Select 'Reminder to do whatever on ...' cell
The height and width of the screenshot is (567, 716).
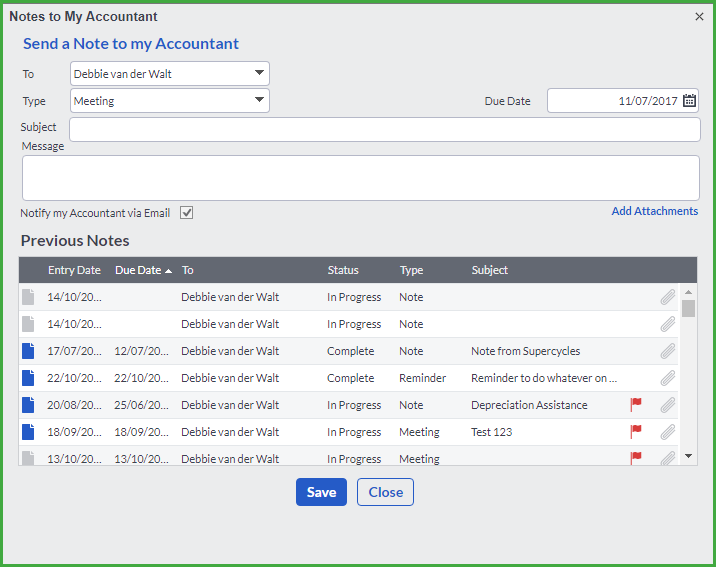(x=544, y=378)
